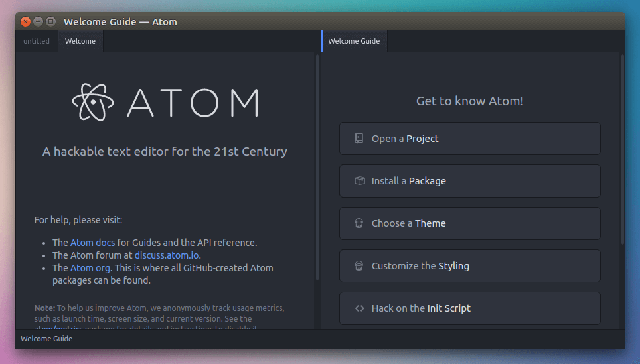Click the book icon beside Open a Project
The height and width of the screenshot is (364, 640).
pyautogui.click(x=359, y=139)
